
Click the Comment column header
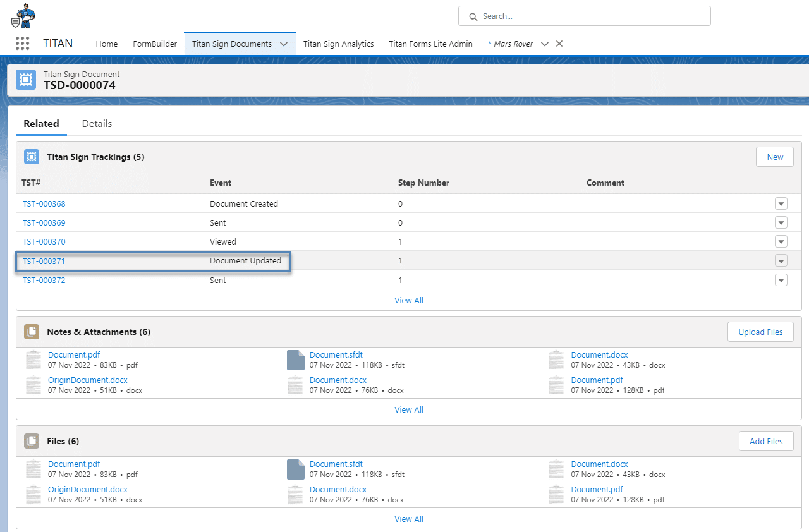pos(605,183)
